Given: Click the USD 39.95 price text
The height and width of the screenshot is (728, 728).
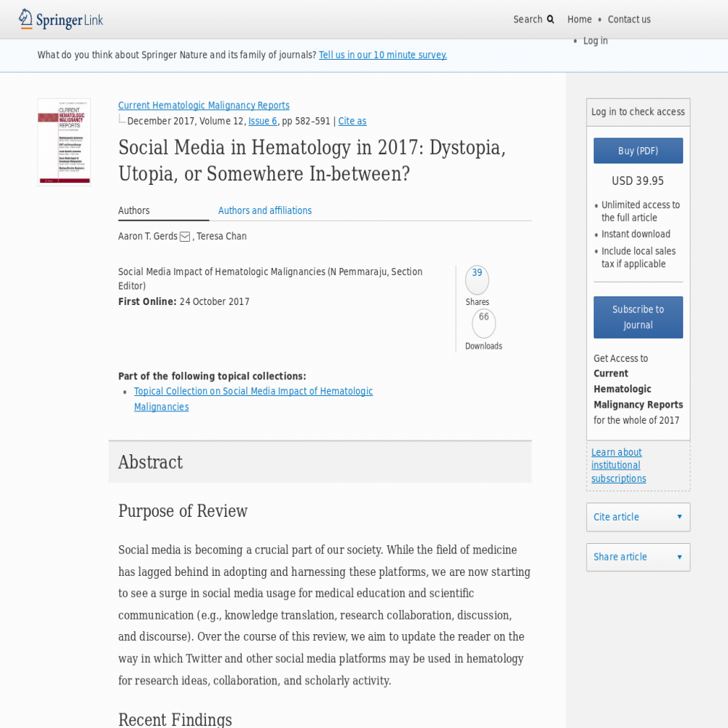Looking at the screenshot, I should click(638, 181).
